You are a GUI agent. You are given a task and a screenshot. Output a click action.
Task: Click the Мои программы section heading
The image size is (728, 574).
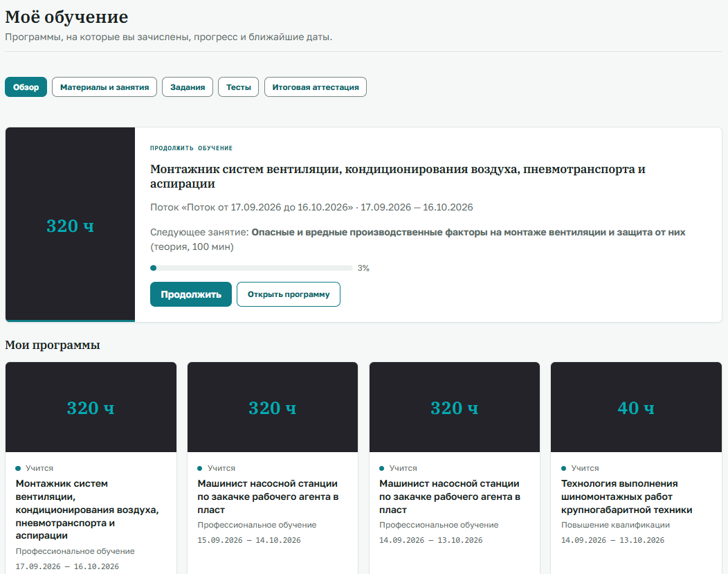pos(53,345)
